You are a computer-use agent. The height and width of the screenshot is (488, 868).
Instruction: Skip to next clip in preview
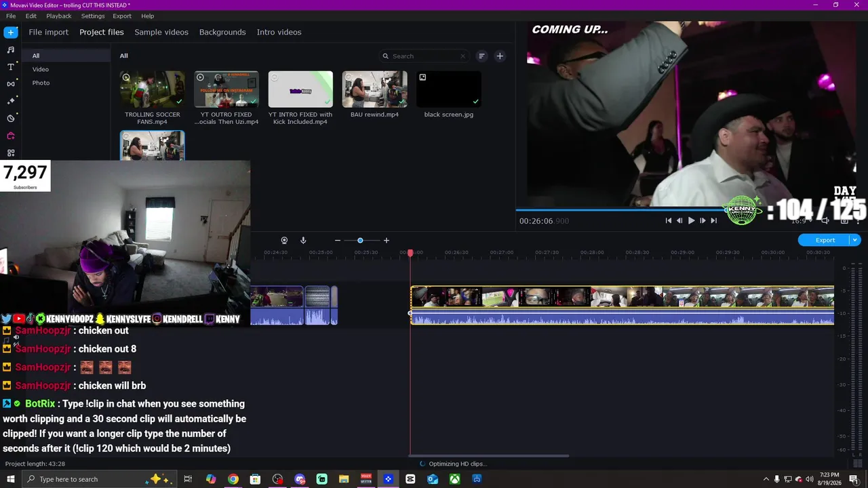tap(713, 220)
